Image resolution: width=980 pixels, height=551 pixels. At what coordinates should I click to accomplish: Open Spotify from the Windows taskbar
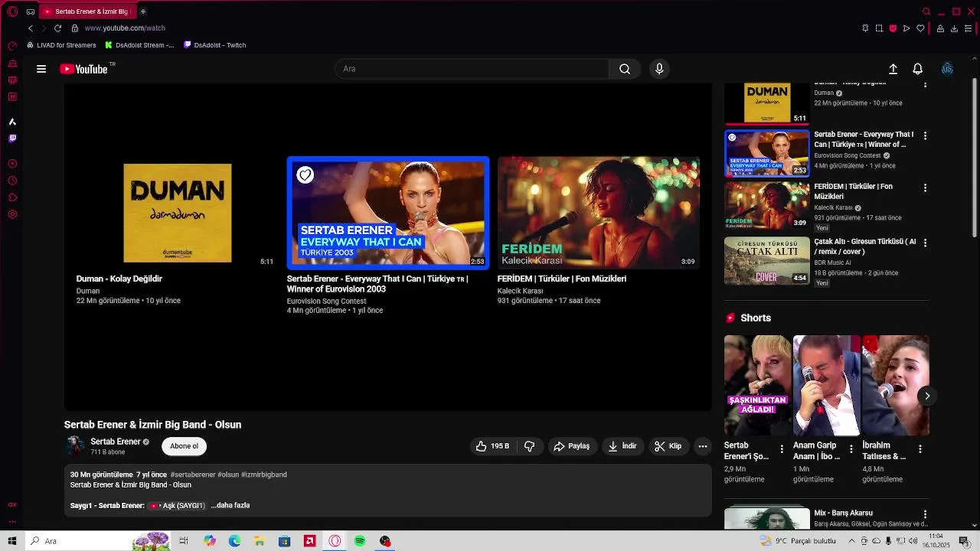360,541
